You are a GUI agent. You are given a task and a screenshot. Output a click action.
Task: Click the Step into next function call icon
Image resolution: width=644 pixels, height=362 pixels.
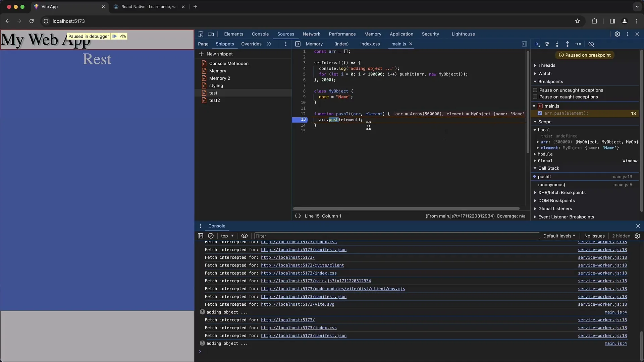coord(557,44)
